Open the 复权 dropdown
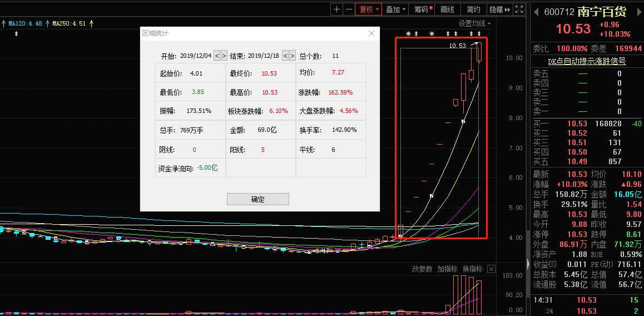 [x=369, y=9]
